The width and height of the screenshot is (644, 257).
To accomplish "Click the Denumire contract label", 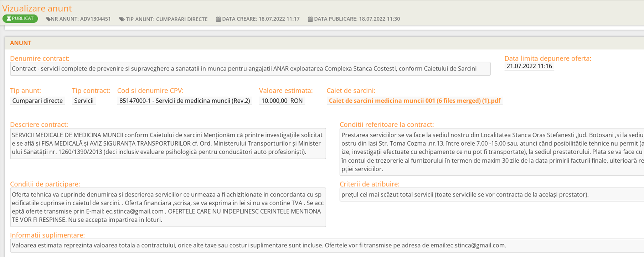I will pyautogui.click(x=40, y=58).
